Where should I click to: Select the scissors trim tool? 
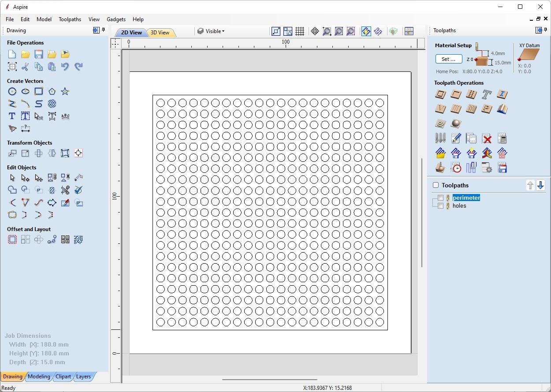(65, 190)
